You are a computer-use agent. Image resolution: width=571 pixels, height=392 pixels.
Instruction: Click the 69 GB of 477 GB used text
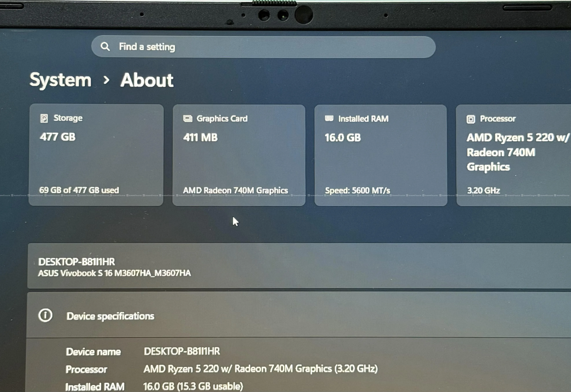pyautogui.click(x=79, y=190)
